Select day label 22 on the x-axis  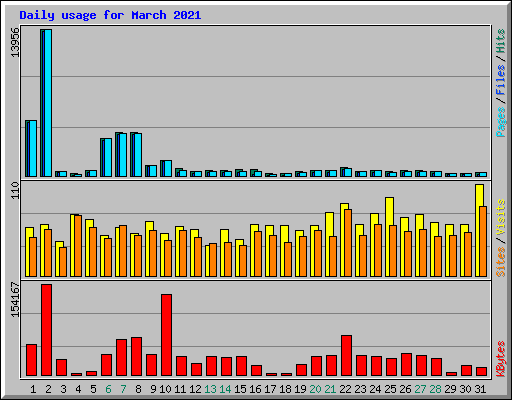[x=345, y=389]
